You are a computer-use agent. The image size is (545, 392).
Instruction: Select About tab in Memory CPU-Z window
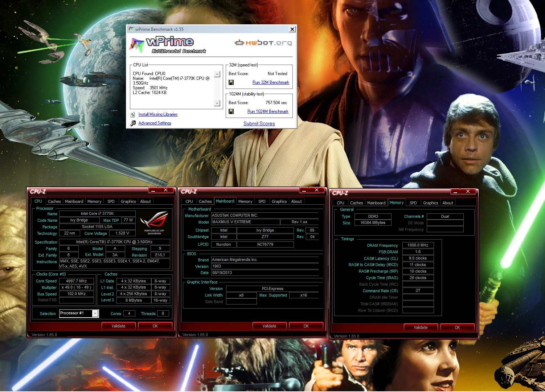click(448, 203)
